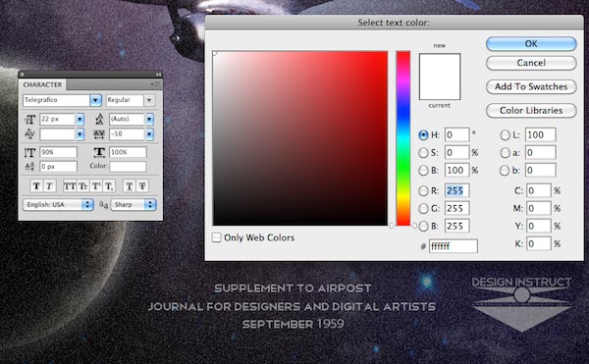Toggle Strikethrough text style

coord(142,185)
